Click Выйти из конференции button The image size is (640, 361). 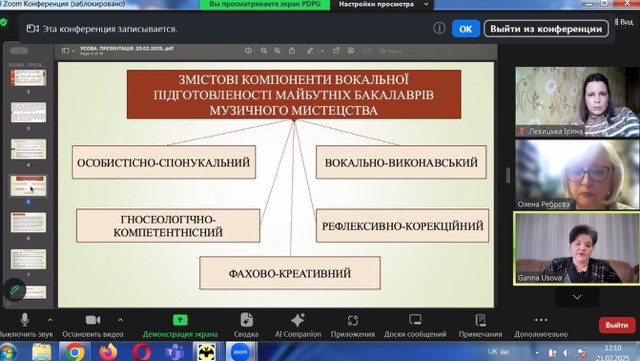pyautogui.click(x=546, y=29)
